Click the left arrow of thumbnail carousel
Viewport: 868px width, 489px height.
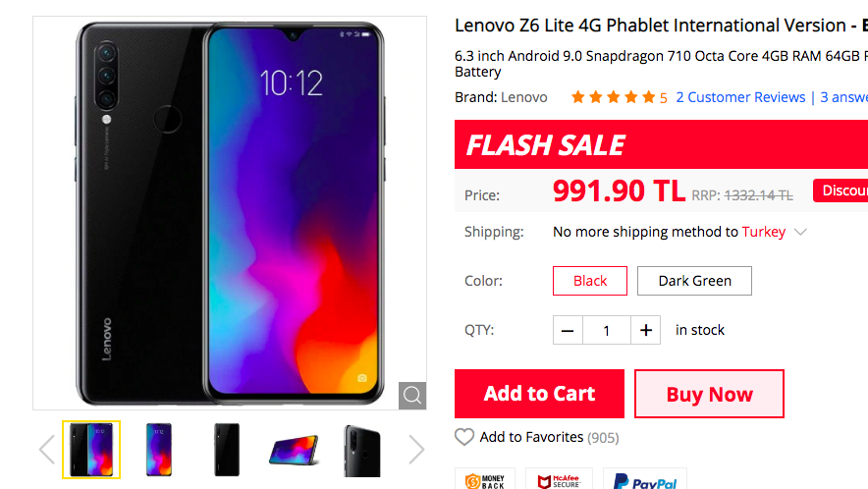[x=47, y=449]
